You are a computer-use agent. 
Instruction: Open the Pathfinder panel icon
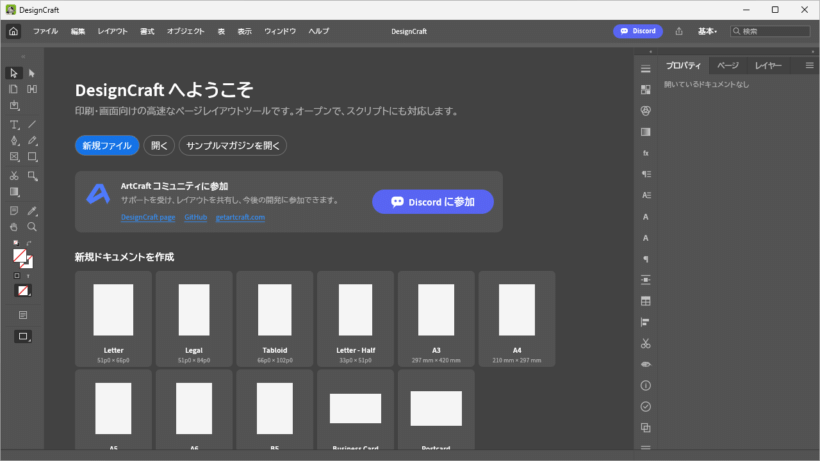pyautogui.click(x=646, y=428)
